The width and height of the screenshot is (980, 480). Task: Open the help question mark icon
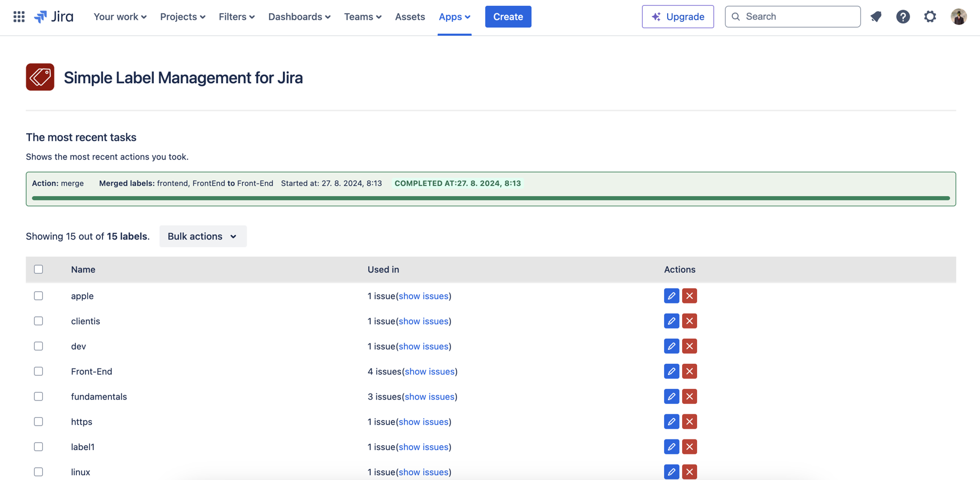[x=903, y=17]
